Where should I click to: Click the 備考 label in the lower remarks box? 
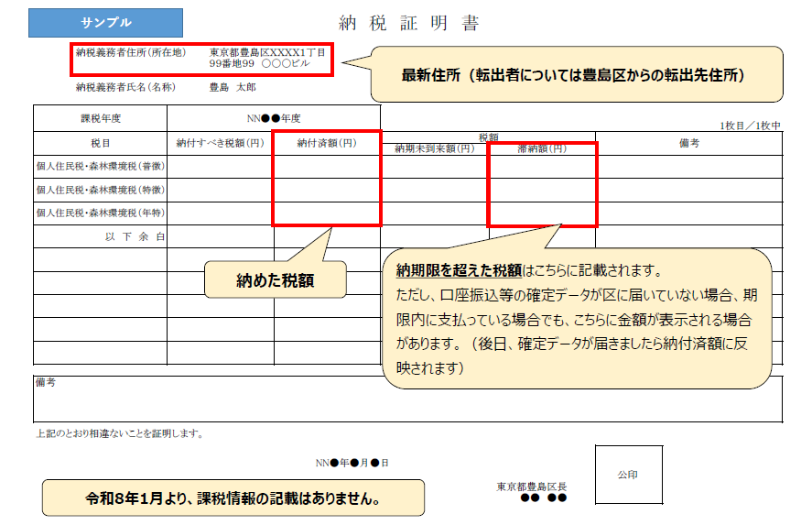(x=46, y=382)
